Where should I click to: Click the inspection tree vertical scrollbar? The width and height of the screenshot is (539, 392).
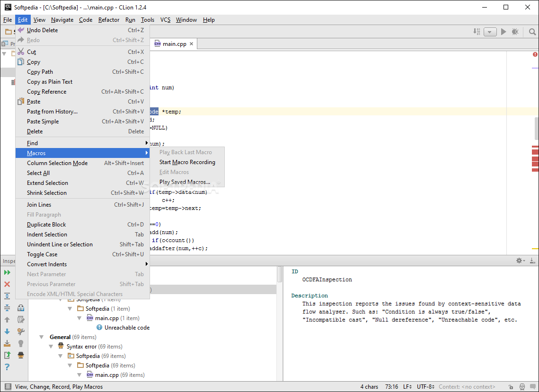point(280,275)
